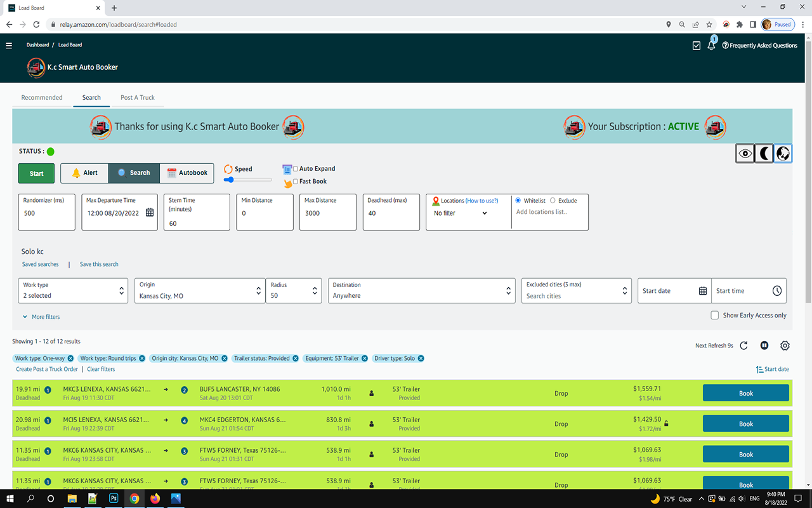This screenshot has height=508, width=812.
Task: Click the Randomizer (ms) field
Action: click(47, 212)
